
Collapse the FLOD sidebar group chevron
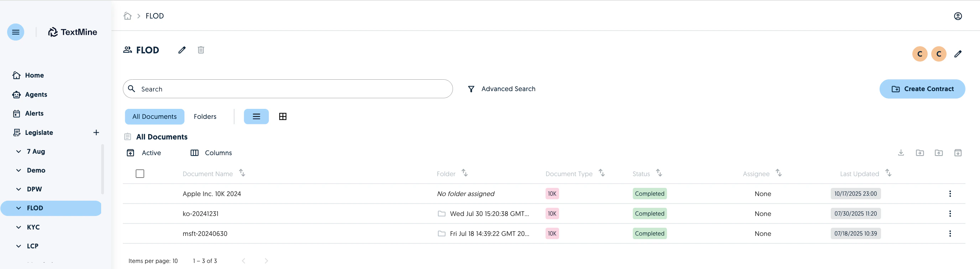(19, 208)
